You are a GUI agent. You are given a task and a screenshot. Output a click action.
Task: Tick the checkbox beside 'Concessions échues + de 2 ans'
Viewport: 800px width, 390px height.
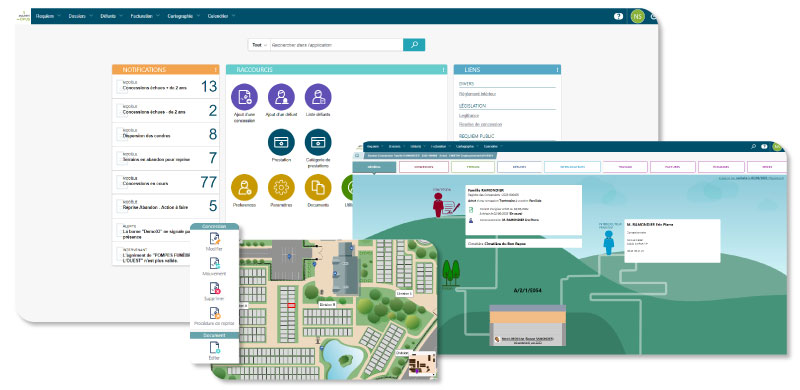(119, 86)
